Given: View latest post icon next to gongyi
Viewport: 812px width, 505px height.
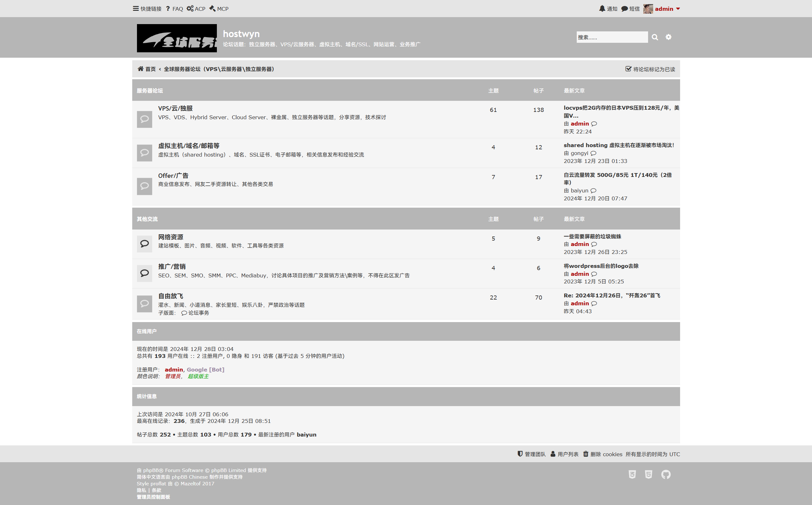Looking at the screenshot, I should [593, 153].
